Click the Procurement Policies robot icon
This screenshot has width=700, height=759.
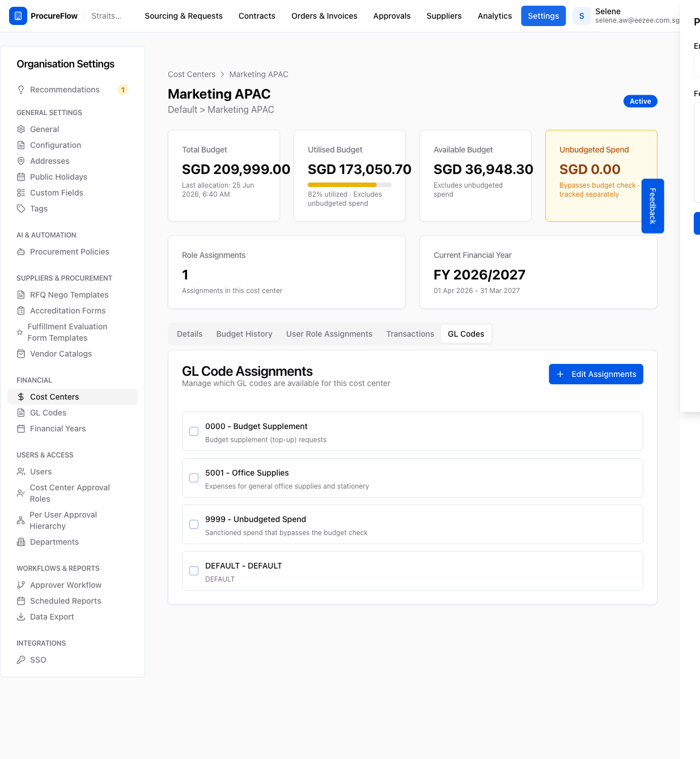point(21,252)
